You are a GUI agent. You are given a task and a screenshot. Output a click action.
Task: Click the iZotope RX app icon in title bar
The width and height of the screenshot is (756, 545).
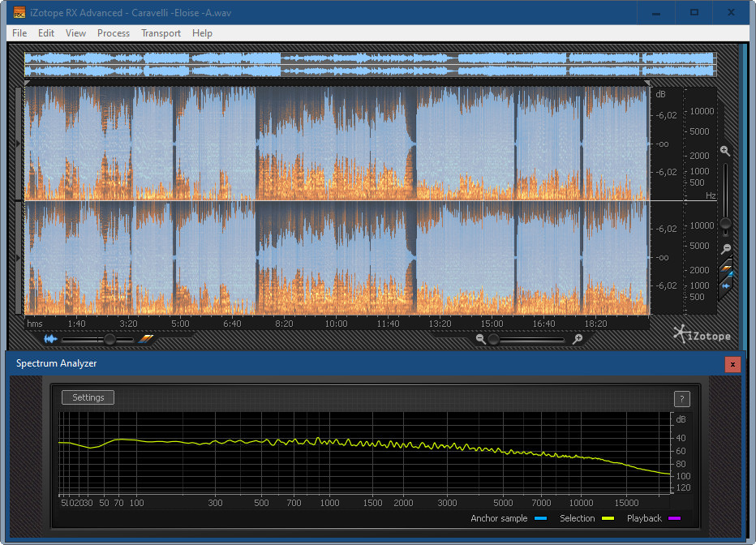(19, 12)
